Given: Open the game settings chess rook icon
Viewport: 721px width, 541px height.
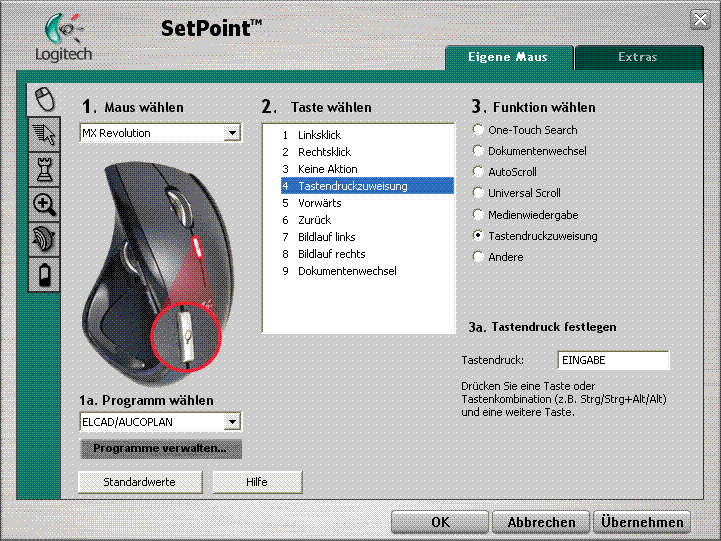Looking at the screenshot, I should tap(44, 170).
